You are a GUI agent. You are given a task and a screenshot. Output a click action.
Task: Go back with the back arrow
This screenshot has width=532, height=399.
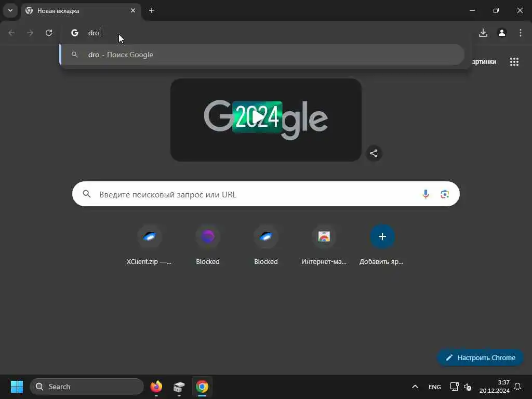[11, 33]
